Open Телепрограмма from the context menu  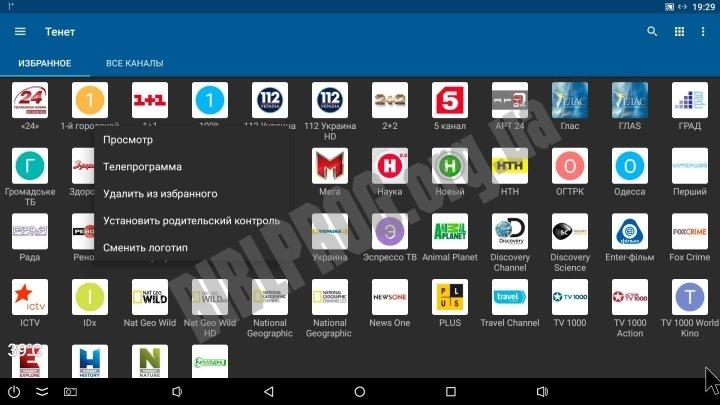[142, 167]
